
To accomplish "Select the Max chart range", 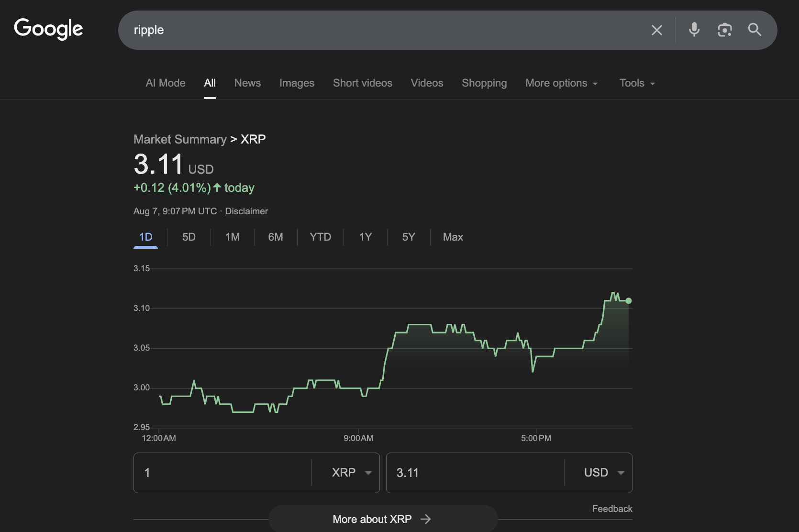I will [x=453, y=237].
